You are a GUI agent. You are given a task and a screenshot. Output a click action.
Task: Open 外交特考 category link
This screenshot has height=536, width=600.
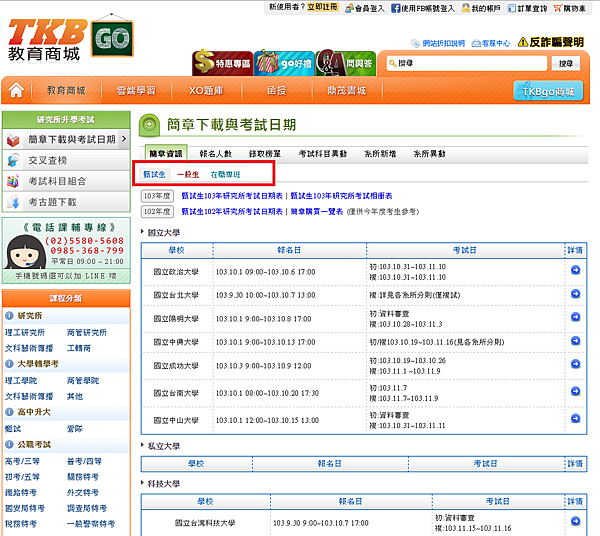coord(83,493)
